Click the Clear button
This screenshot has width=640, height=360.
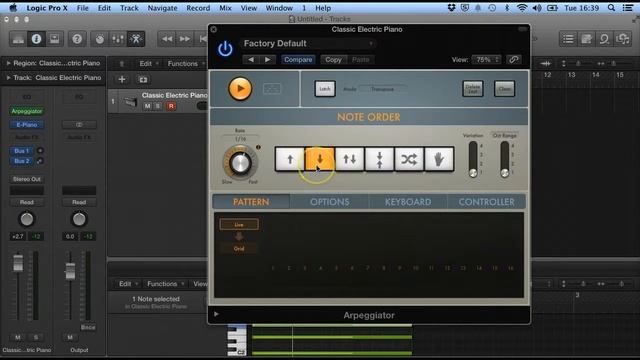point(504,89)
